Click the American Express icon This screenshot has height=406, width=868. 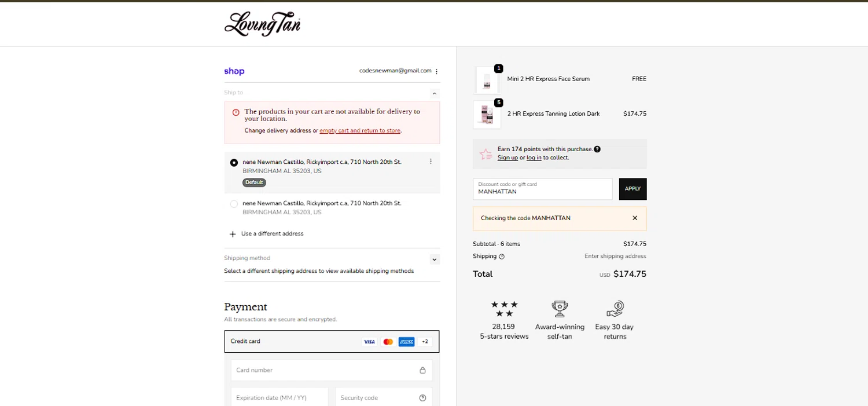tap(407, 342)
